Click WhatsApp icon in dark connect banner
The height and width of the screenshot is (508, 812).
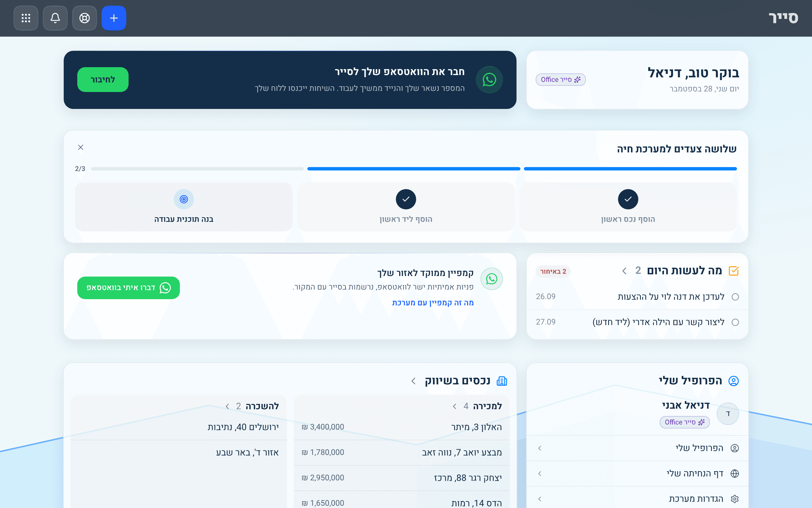point(489,80)
